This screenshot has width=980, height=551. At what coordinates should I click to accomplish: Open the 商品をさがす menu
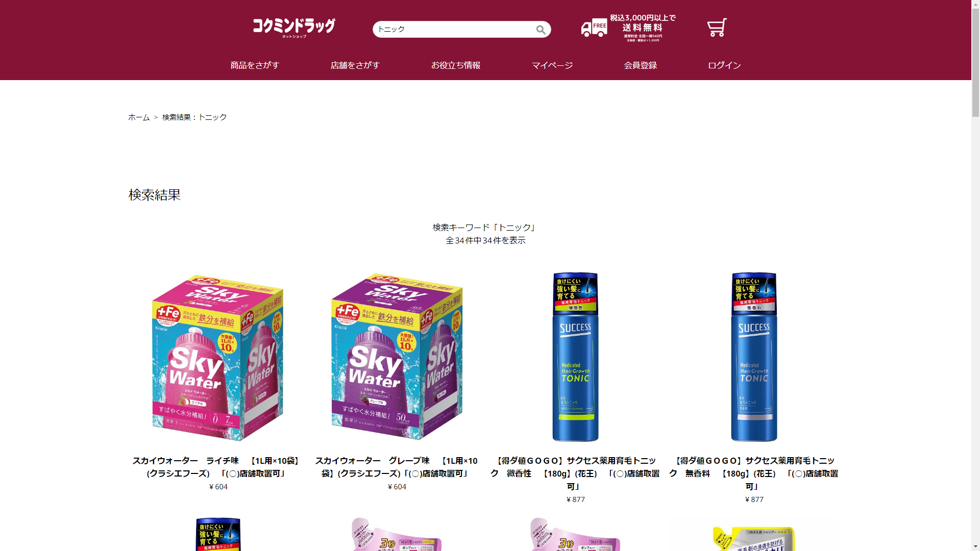(x=255, y=65)
